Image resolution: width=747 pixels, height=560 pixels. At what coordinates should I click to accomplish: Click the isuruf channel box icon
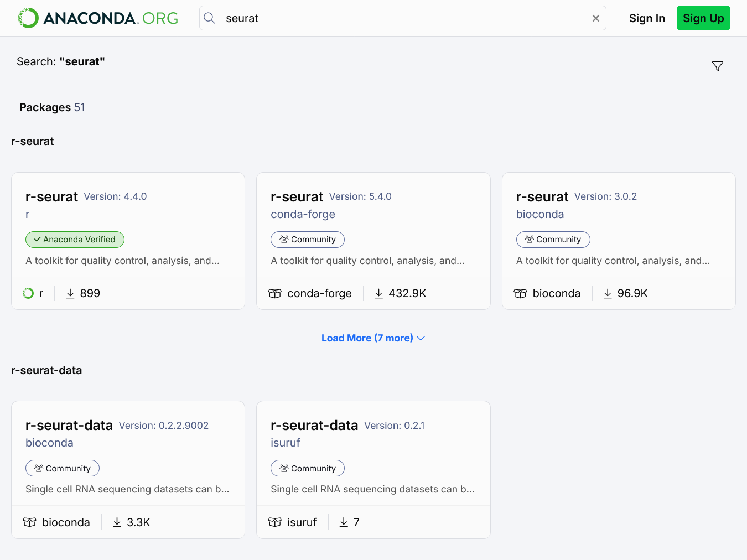[x=275, y=522]
